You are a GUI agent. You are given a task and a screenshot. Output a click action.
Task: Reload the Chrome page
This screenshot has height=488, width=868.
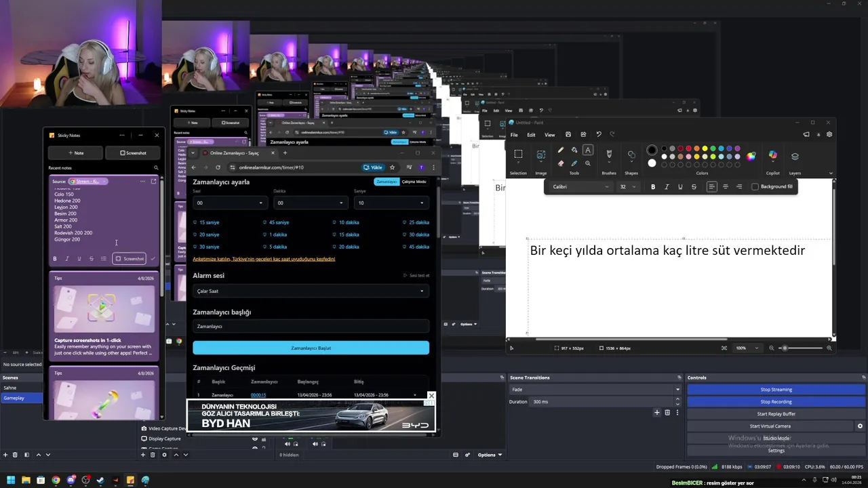[218, 167]
